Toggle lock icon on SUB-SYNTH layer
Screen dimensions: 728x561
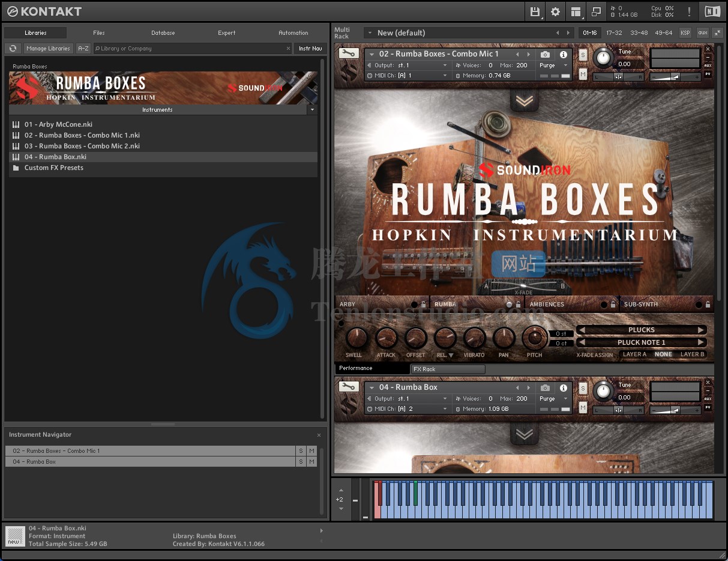click(x=708, y=305)
